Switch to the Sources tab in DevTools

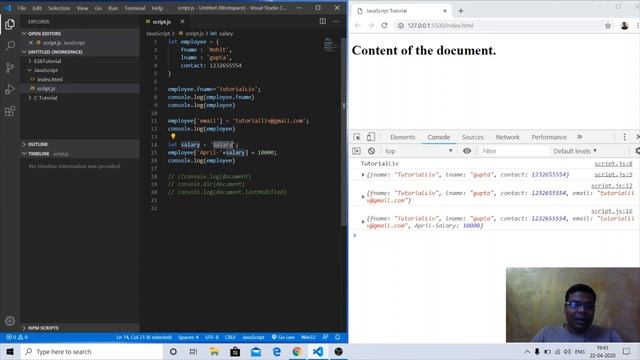point(472,137)
